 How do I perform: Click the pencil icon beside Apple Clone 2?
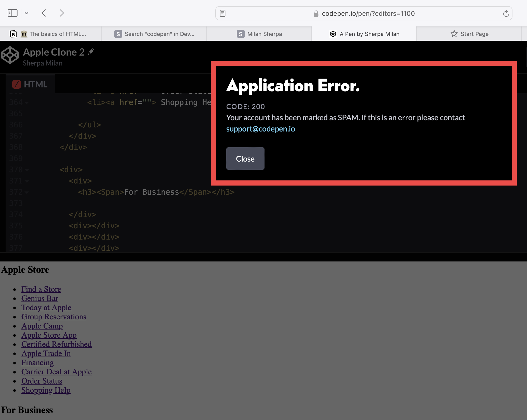point(91,51)
